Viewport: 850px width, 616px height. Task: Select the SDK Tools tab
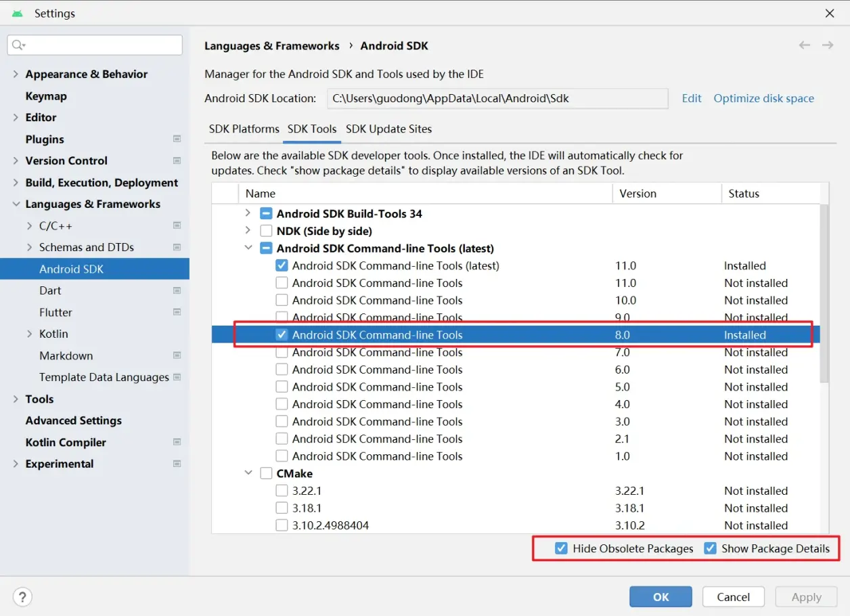[x=312, y=129]
